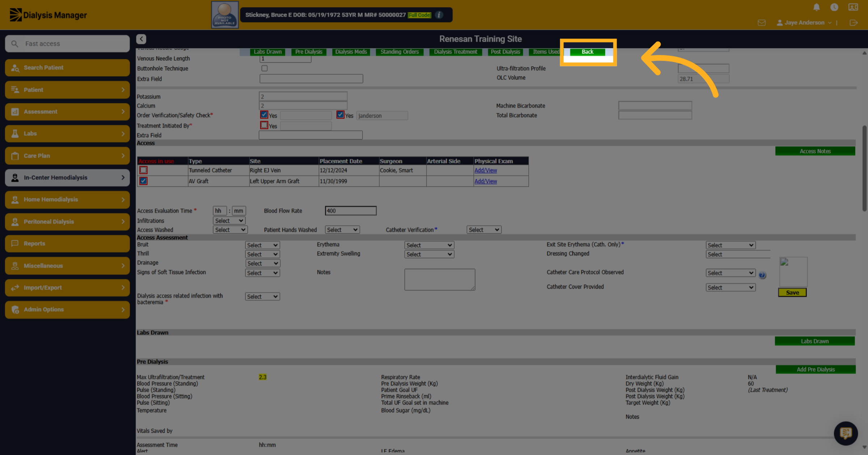Switch to the Dialysis Meds tab

(351, 52)
